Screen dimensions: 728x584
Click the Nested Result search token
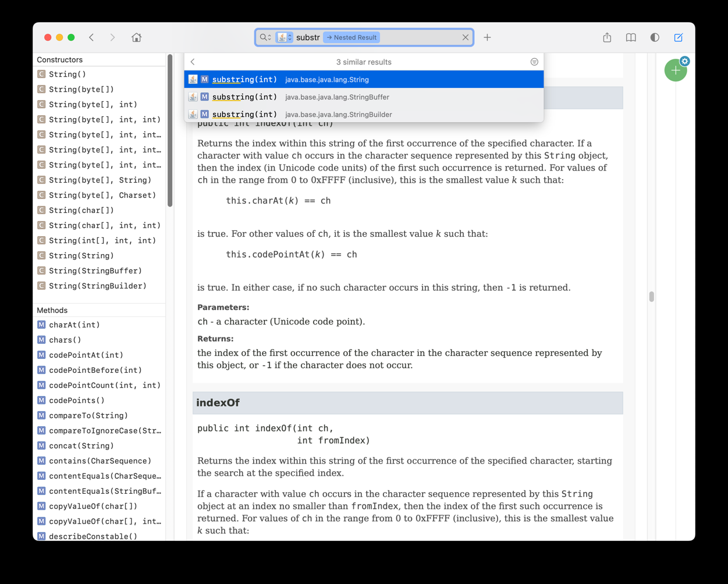pos(351,37)
